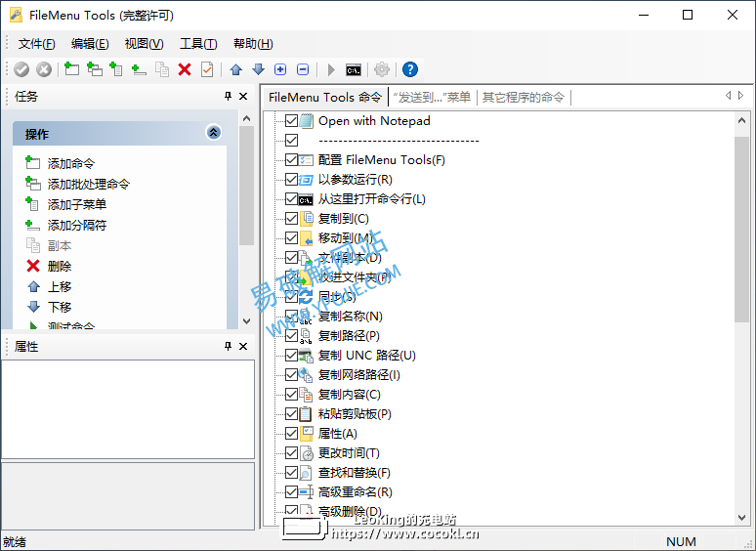
Task: Switch to the 其它程序的命令 tab
Action: click(524, 98)
